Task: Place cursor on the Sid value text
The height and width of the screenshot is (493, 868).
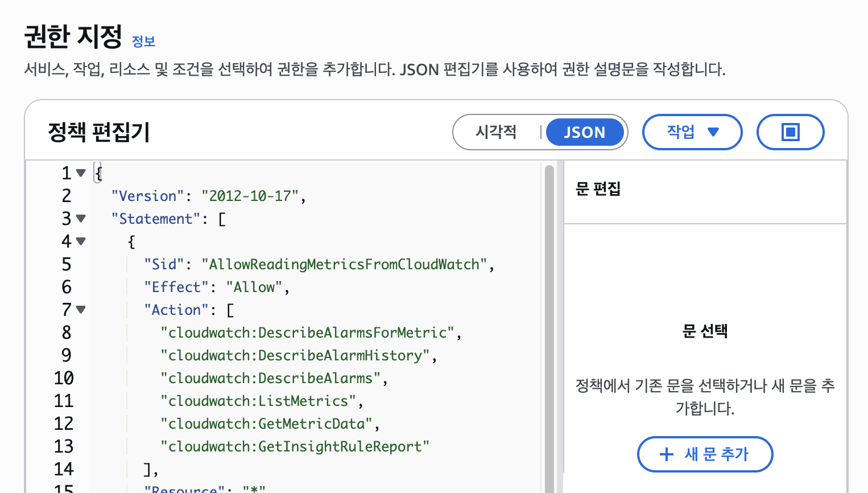Action: [x=344, y=265]
